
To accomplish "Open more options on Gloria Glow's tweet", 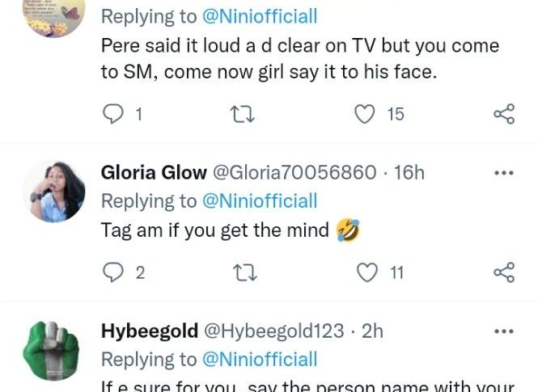I will 504,173.
